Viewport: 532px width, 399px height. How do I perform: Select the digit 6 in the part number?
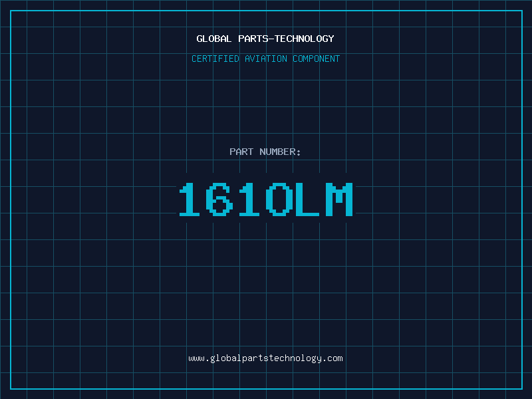pos(221,199)
